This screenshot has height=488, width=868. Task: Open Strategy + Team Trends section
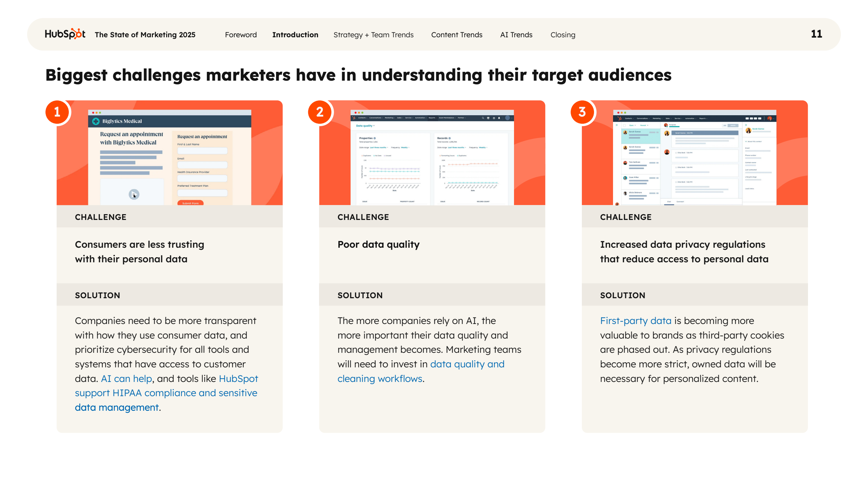(373, 35)
